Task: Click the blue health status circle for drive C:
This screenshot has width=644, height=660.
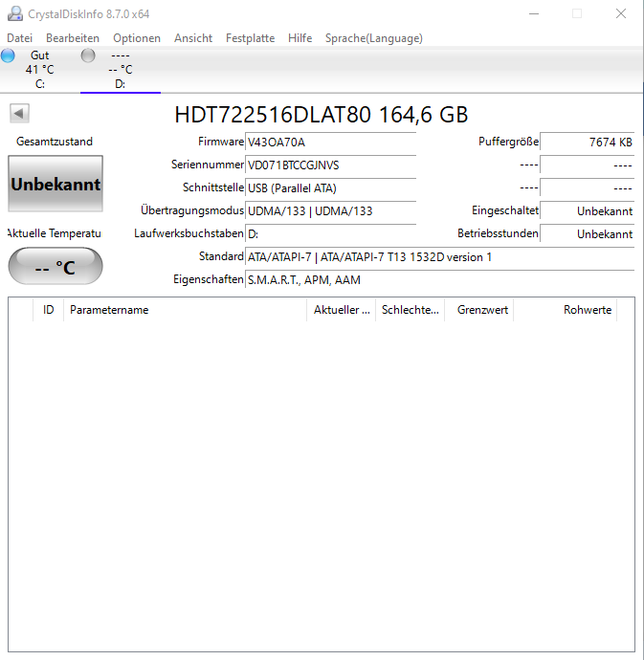Action: 8,55
